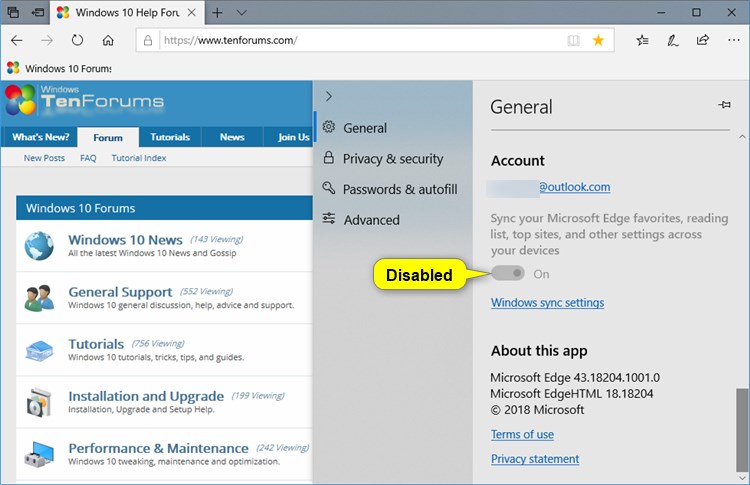Open the News site tab

232,137
